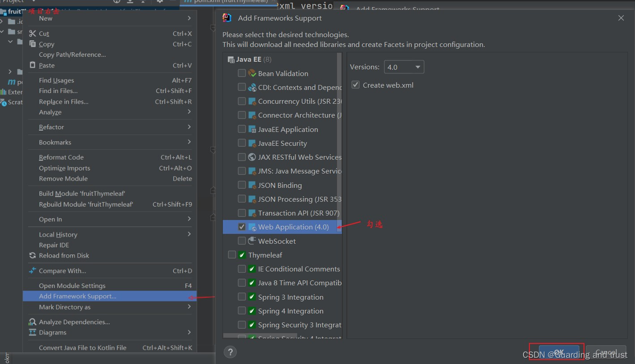Viewport: 635px width, 364px height.
Task: Enable the WebSocket checkbox
Action: [x=242, y=241]
